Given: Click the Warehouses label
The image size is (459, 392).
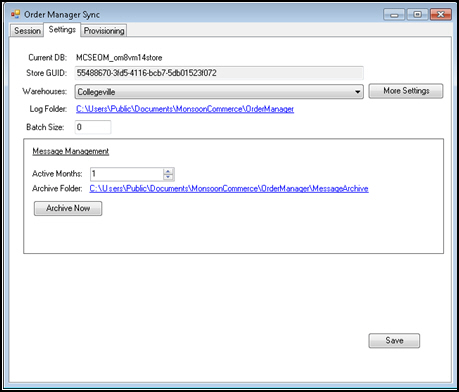Looking at the screenshot, I should coord(45,91).
